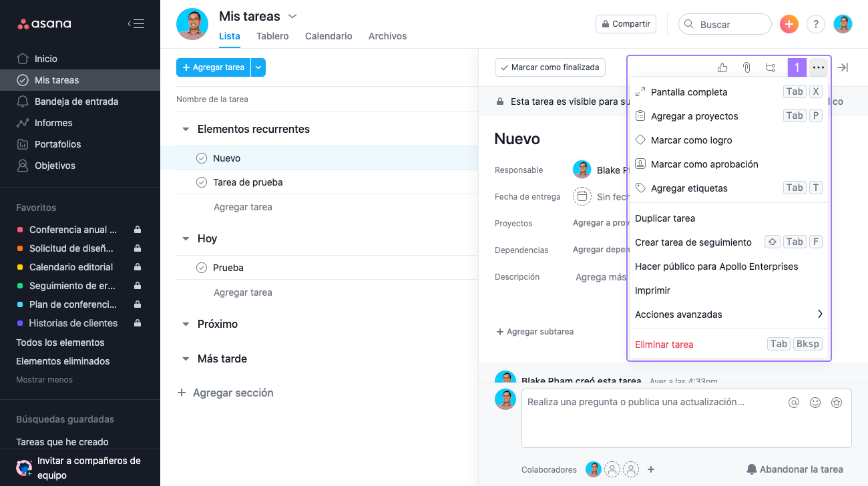This screenshot has width=868, height=486.
Task: Click Mostrar menos in Favoritos
Action: [x=44, y=380]
